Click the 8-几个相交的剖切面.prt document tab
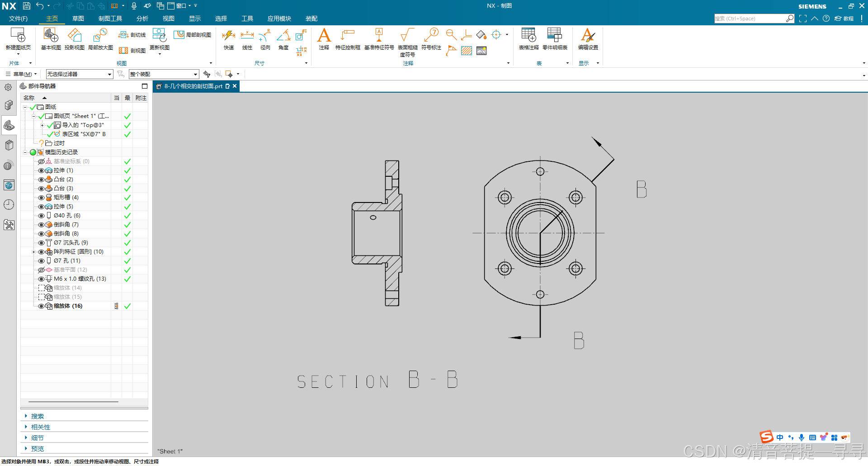This screenshot has height=466, width=868. (193, 86)
